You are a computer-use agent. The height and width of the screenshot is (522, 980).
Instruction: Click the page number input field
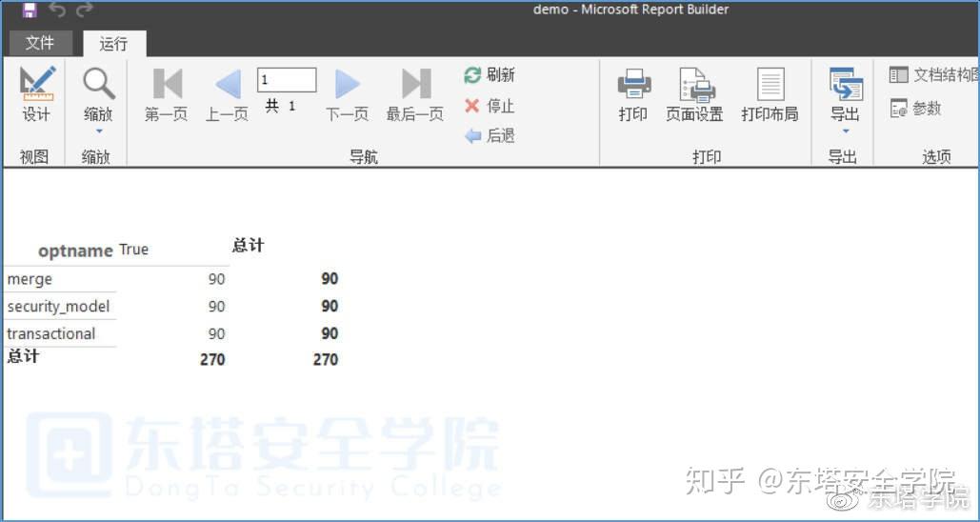click(287, 80)
